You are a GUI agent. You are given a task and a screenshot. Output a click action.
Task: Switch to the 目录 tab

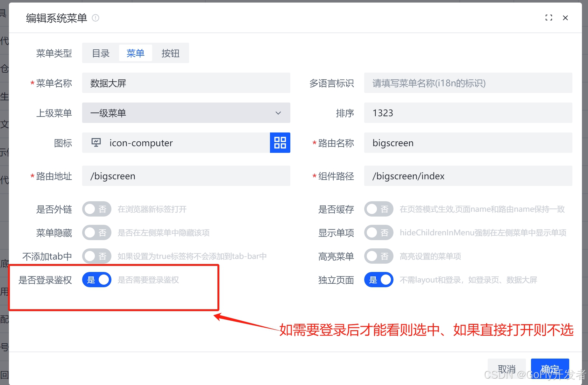[x=100, y=53]
